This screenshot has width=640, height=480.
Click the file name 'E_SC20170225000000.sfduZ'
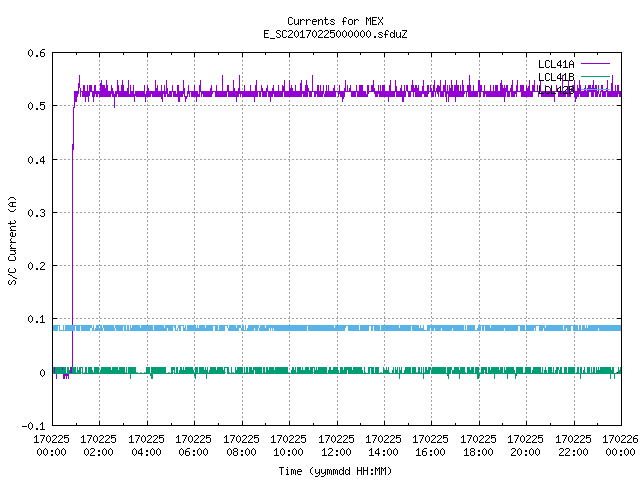pos(335,34)
